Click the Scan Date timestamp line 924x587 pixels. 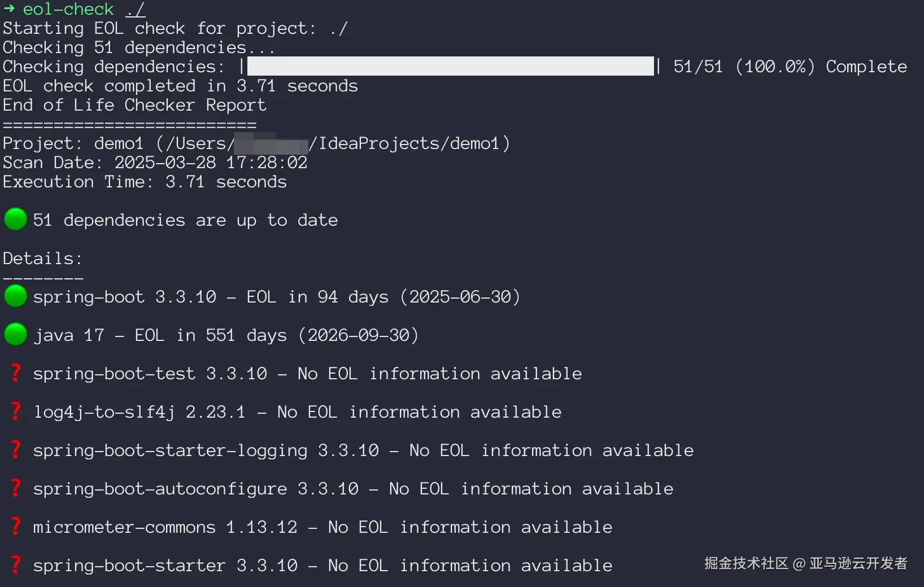click(155, 163)
